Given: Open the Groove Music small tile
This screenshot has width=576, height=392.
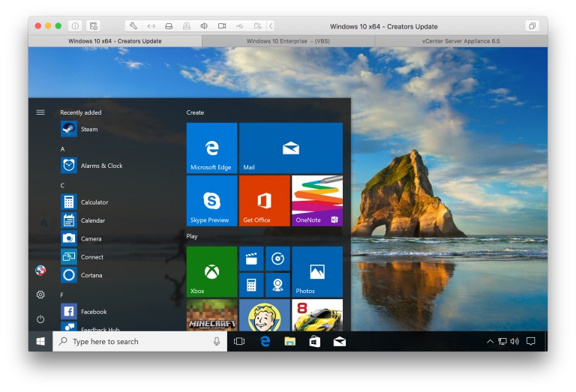Looking at the screenshot, I should click(277, 259).
